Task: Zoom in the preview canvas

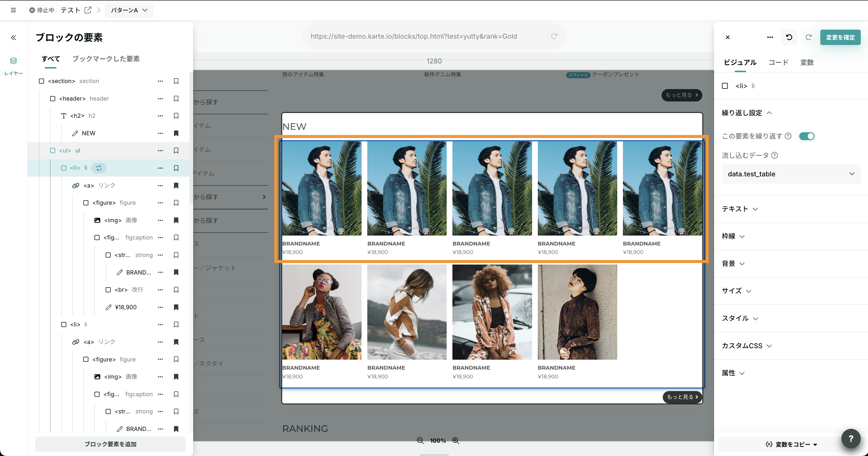Action: [x=455, y=441]
